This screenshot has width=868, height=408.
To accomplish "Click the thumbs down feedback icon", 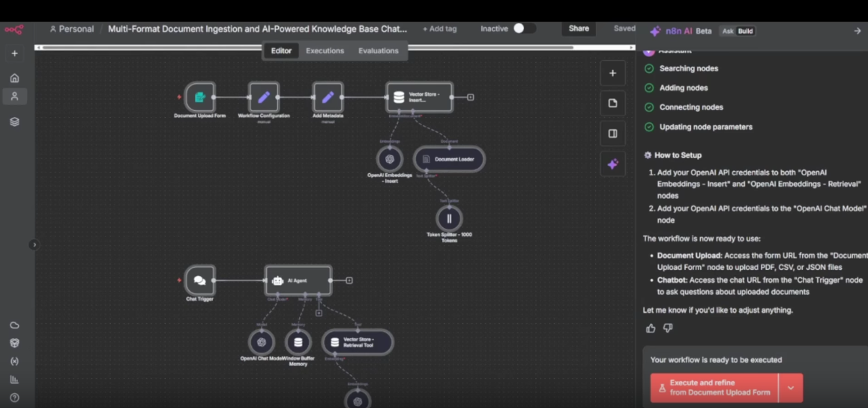I will point(668,328).
